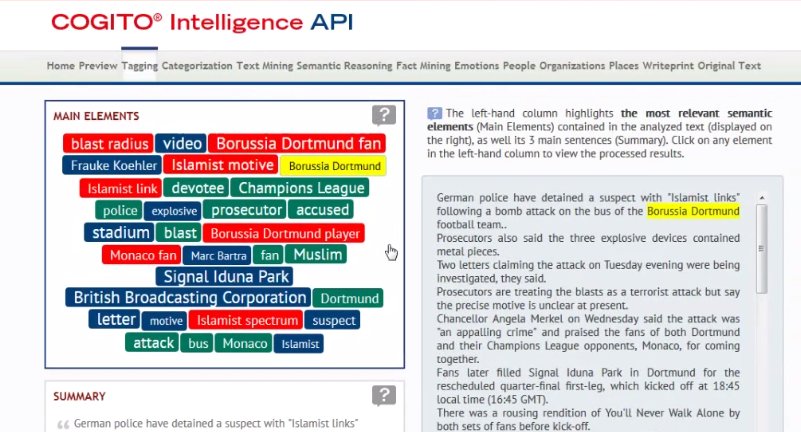Click the summary sentence about German police

216,424
